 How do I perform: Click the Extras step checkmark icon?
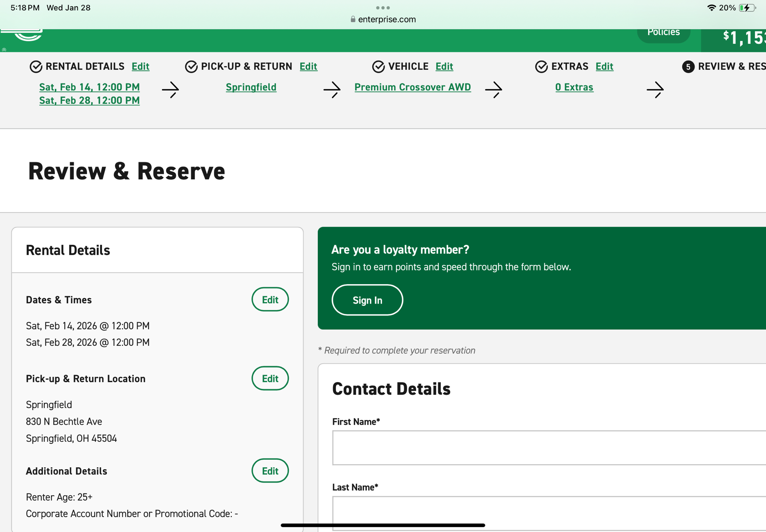541,67
